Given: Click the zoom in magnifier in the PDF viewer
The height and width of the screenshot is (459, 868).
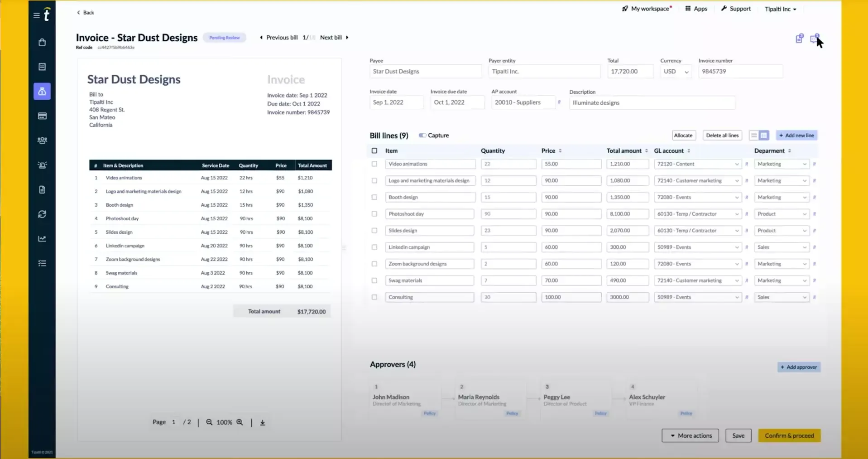Looking at the screenshot, I should (x=240, y=422).
